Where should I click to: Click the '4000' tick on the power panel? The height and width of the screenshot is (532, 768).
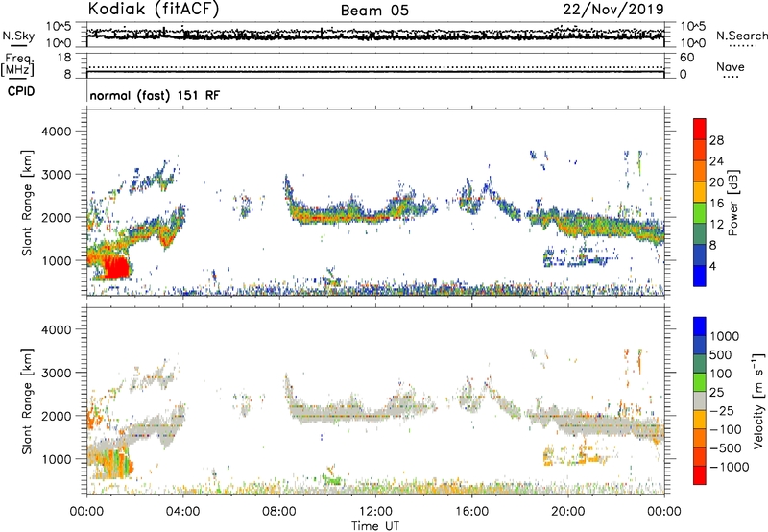pyautogui.click(x=56, y=132)
